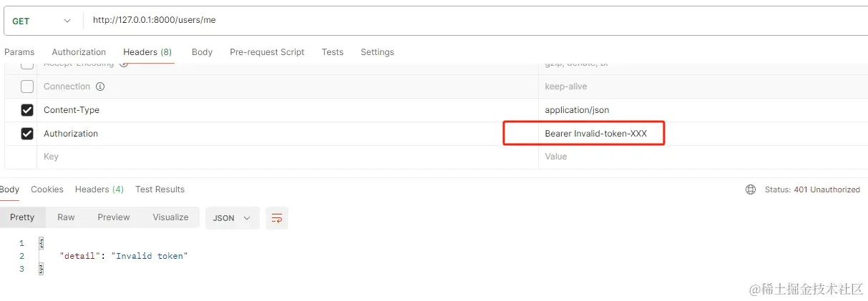Switch response view to Raw
This screenshot has width=868, height=301.
click(66, 217)
